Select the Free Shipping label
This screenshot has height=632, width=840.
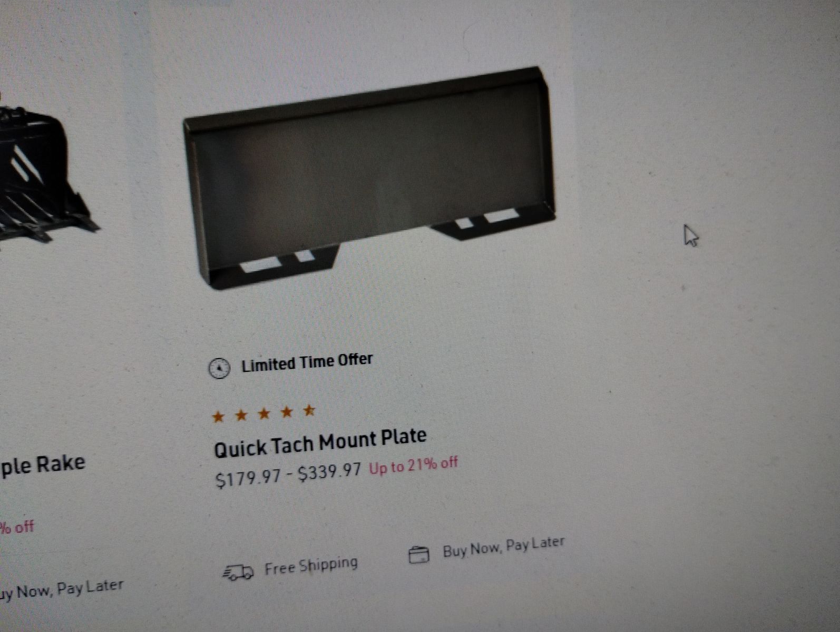point(311,566)
